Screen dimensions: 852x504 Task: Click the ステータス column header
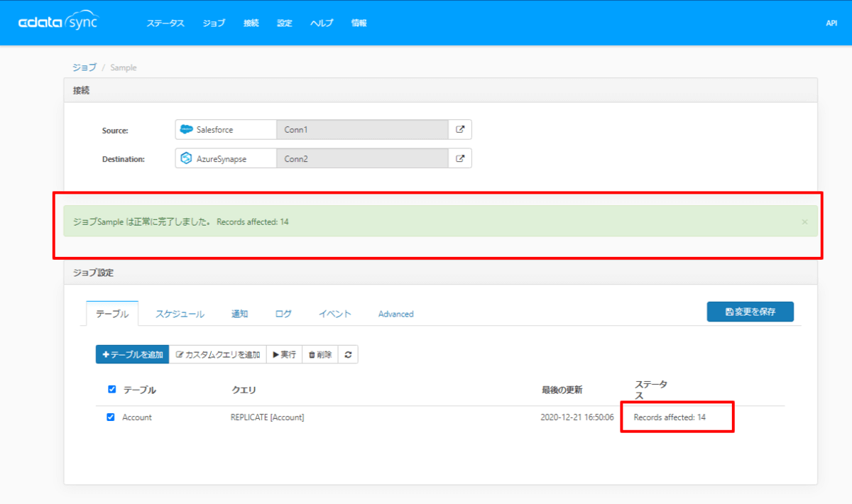pyautogui.click(x=650, y=390)
